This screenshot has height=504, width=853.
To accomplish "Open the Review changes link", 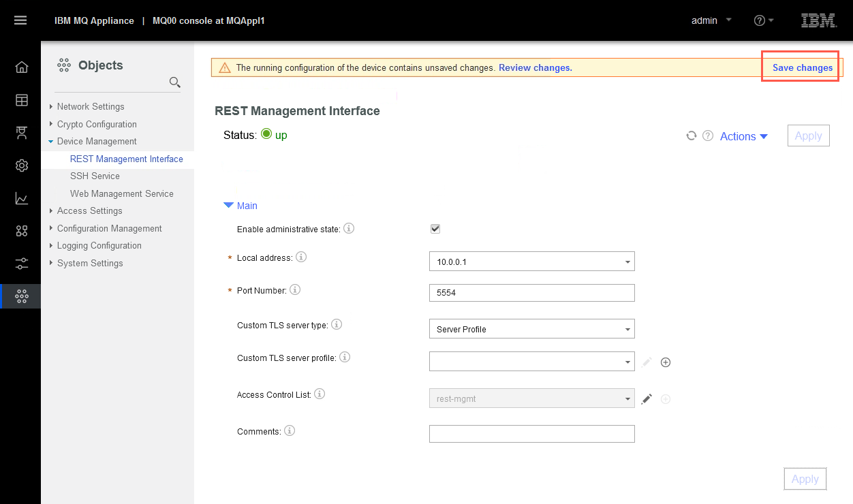I will click(x=536, y=68).
